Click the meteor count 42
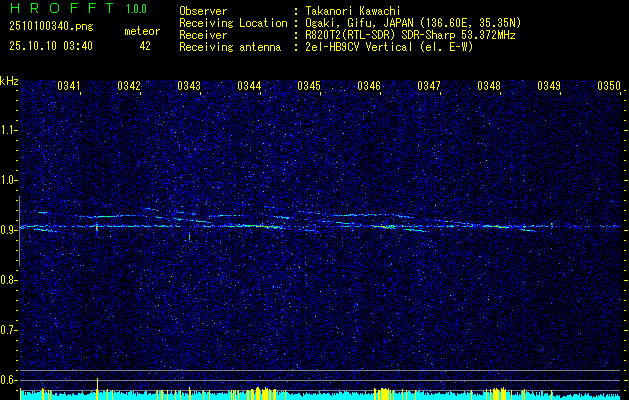Viewport: 629px width, 400px height. (145, 46)
